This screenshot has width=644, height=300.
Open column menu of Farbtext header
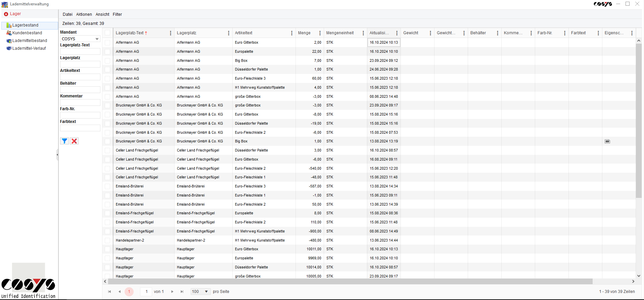click(598, 33)
